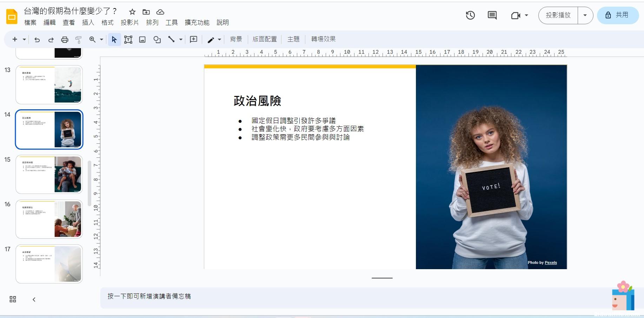This screenshot has width=644, height=318.
Task: Open the comments panel icon
Action: 492,15
